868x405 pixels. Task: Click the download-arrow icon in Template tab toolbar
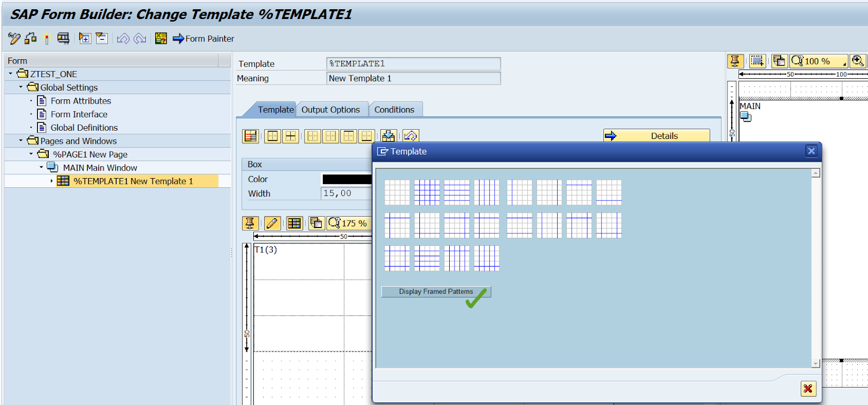(388, 136)
